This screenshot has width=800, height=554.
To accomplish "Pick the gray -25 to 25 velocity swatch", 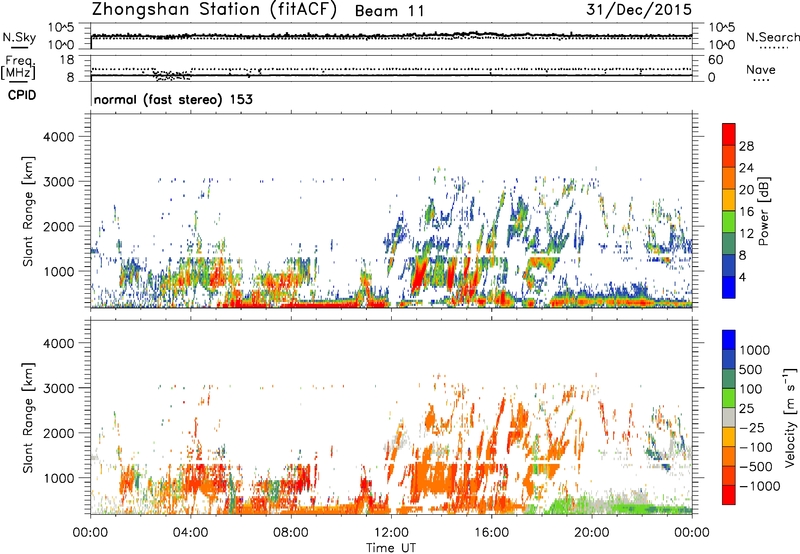I will coord(729,417).
